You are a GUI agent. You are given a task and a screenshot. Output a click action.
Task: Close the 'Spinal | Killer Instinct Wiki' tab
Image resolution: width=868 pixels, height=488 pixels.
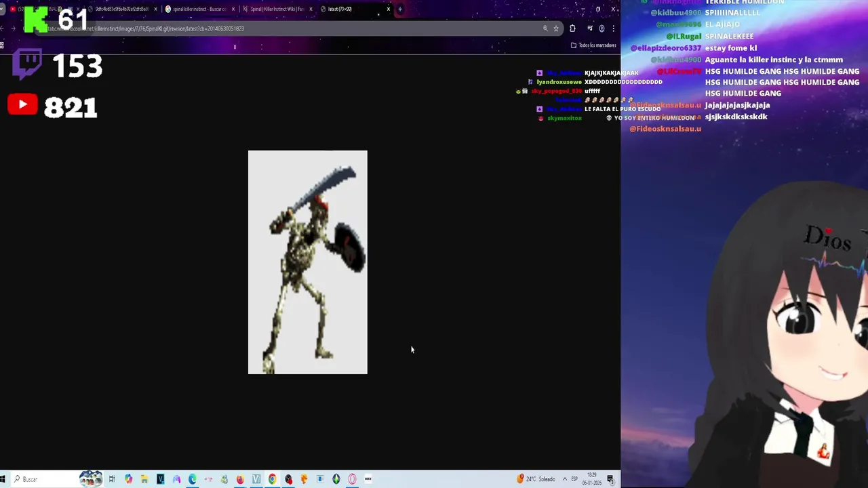pyautogui.click(x=311, y=9)
